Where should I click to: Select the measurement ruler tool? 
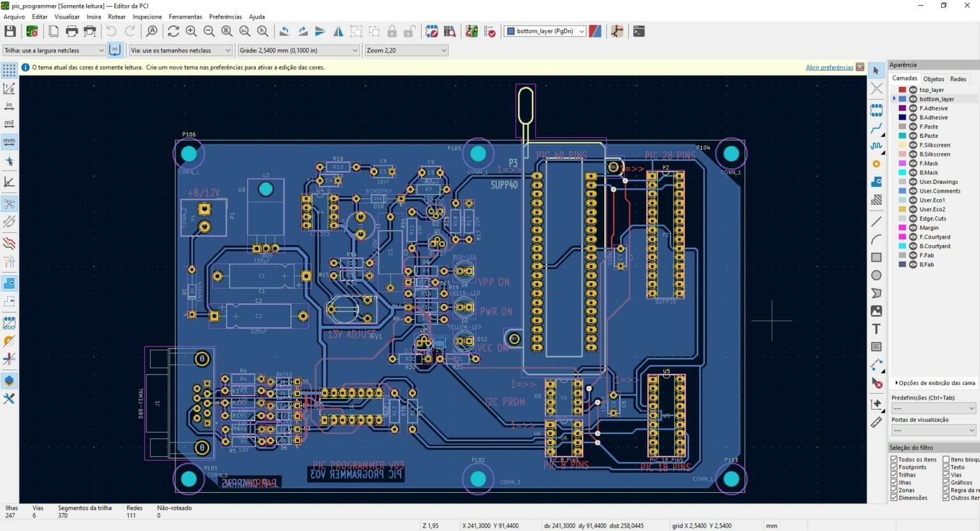click(876, 421)
